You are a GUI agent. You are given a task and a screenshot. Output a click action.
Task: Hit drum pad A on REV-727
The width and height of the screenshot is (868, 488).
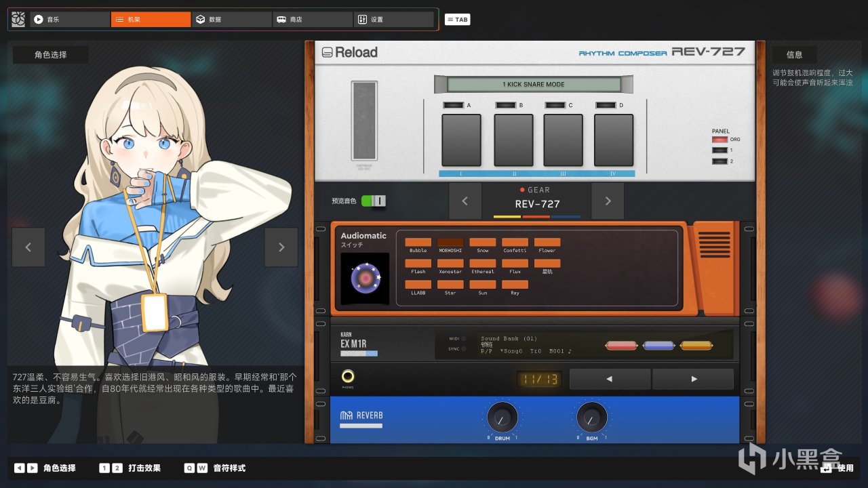pos(462,140)
